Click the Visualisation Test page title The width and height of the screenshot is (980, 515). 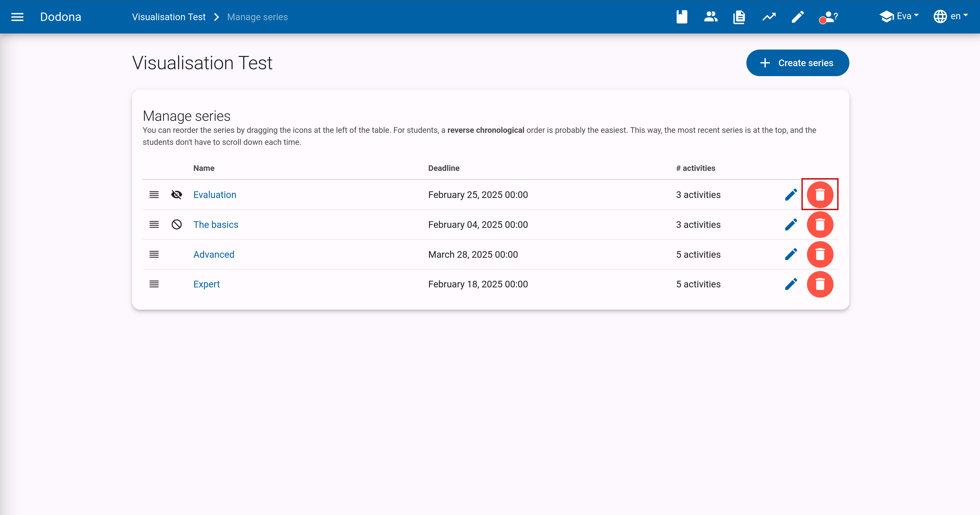pyautogui.click(x=202, y=63)
